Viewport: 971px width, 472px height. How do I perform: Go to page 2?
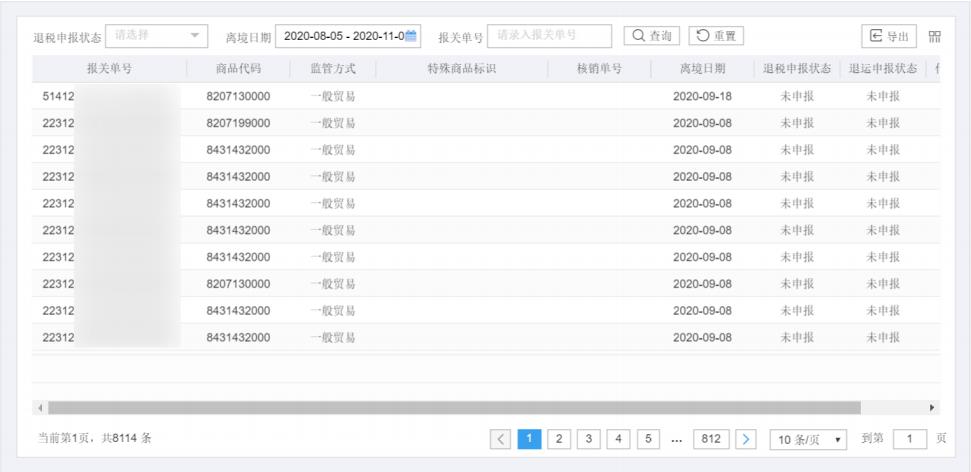(560, 439)
